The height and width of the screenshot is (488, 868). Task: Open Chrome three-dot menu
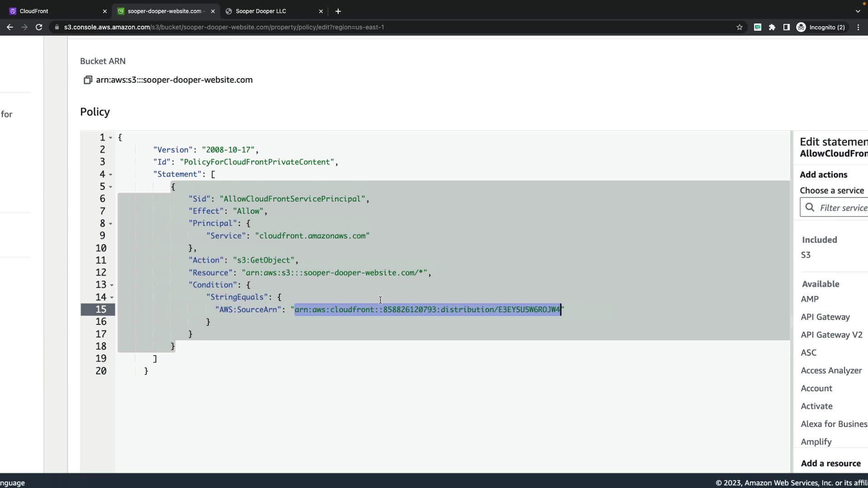pos(858,27)
